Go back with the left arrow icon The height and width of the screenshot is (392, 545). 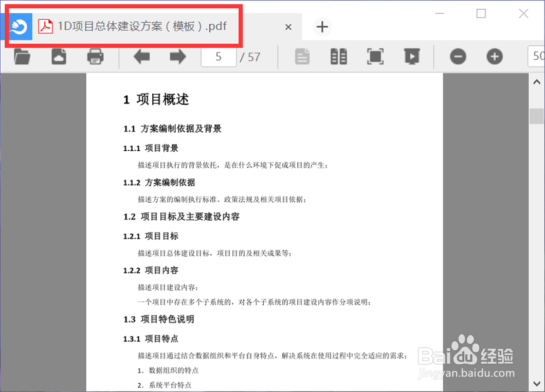141,57
